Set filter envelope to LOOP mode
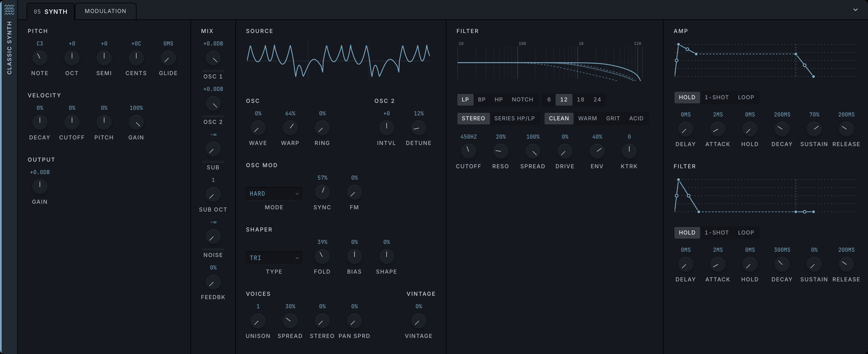Screen dimensions: 868x354 [746, 232]
